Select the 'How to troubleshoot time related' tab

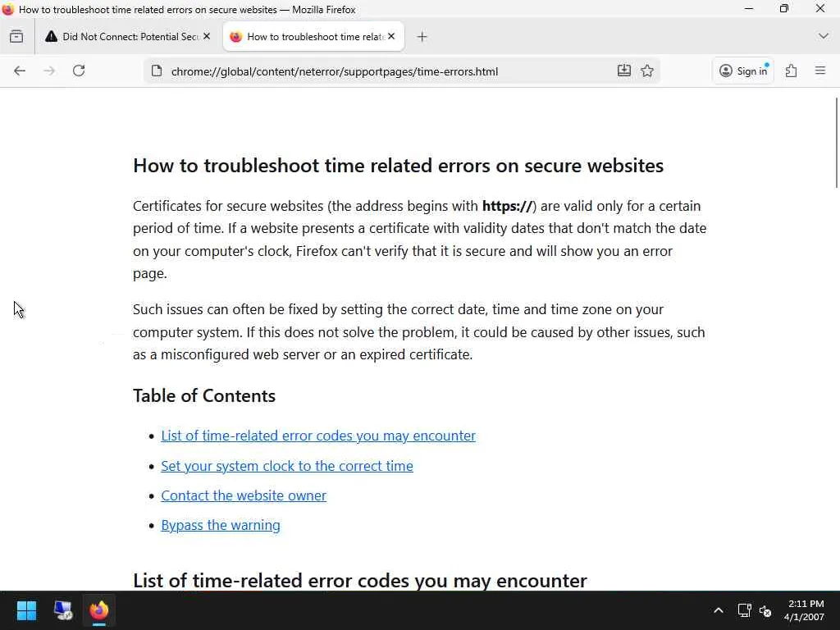pyautogui.click(x=313, y=36)
